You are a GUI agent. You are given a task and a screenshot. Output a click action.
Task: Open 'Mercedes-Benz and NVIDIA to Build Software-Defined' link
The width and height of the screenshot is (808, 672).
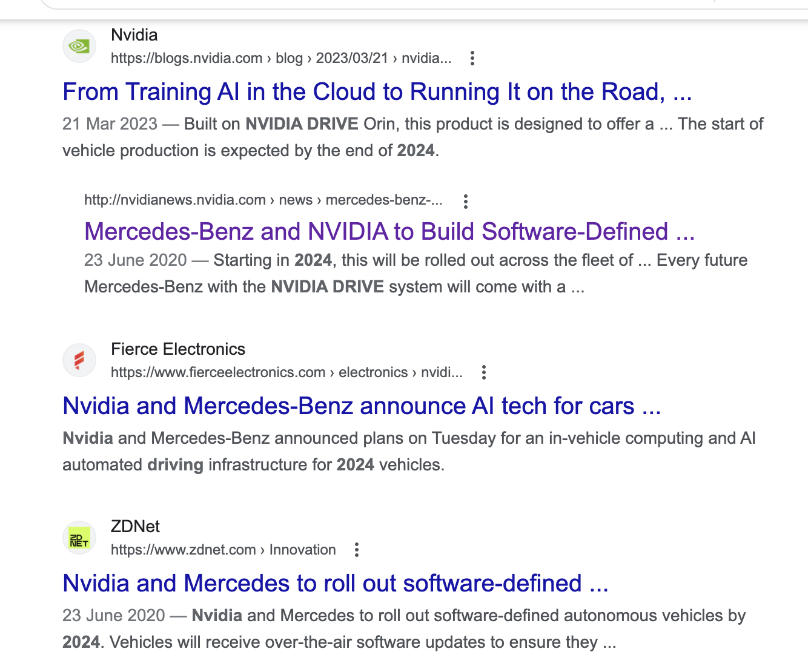(389, 232)
